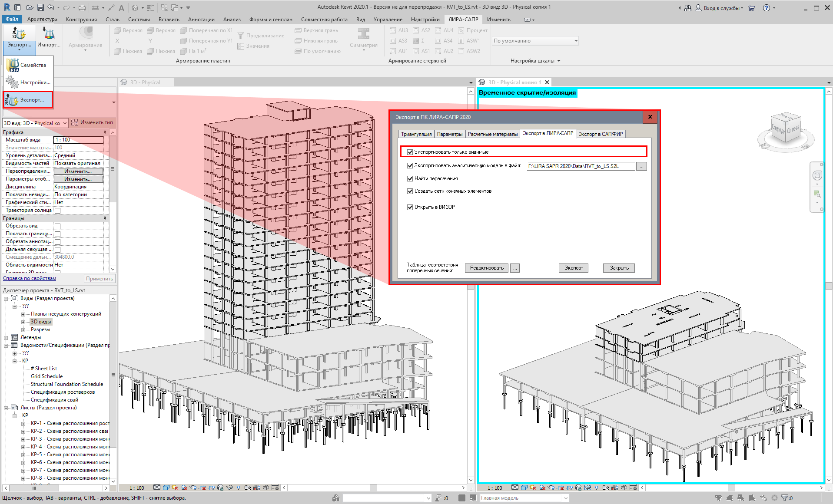Screen dimensions: 833x504
Task: Click the project browser vertical scrollbar
Action: point(113,373)
